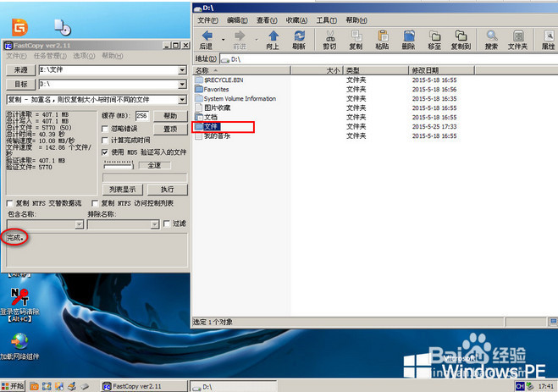
Task: Open the include name dropdown
Action: [80, 224]
